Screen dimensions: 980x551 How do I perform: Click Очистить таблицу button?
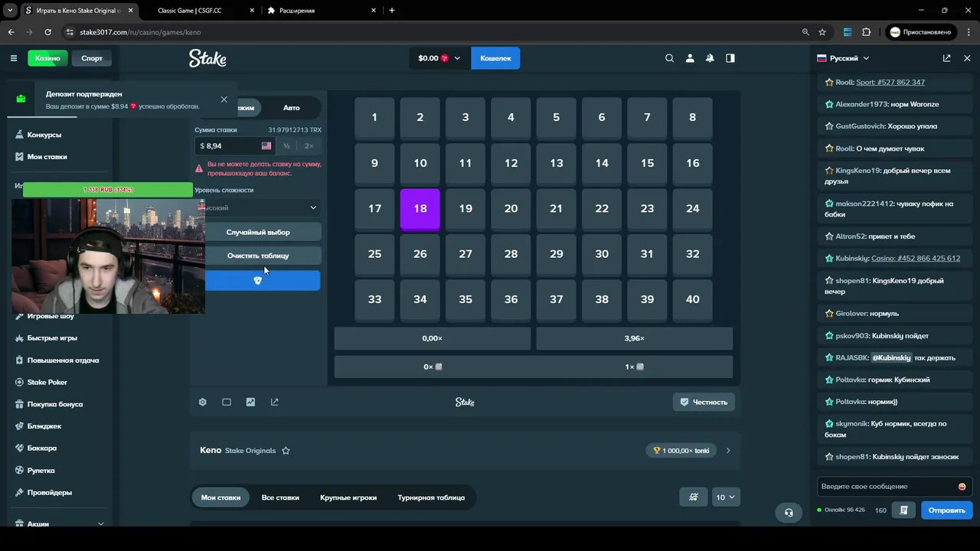[258, 256]
